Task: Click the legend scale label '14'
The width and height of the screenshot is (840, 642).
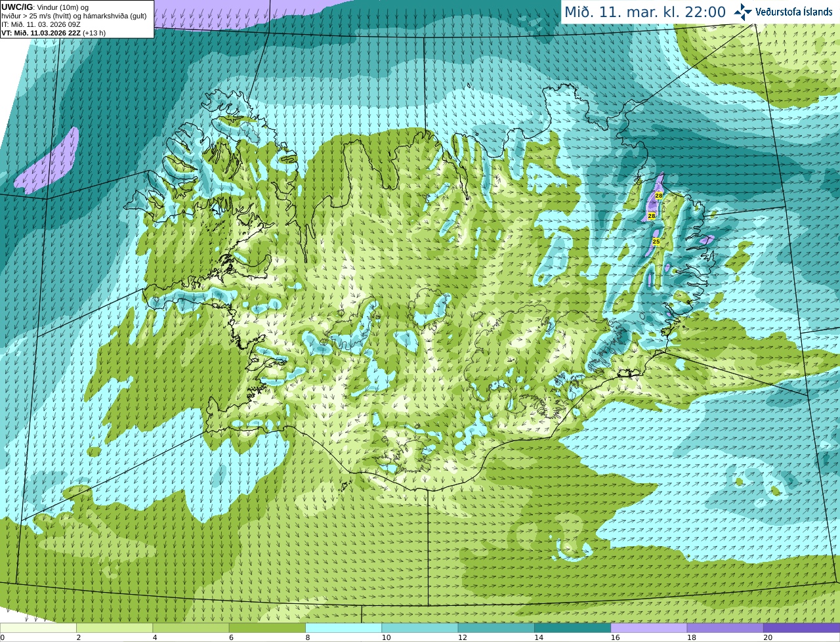Action: pos(539,637)
